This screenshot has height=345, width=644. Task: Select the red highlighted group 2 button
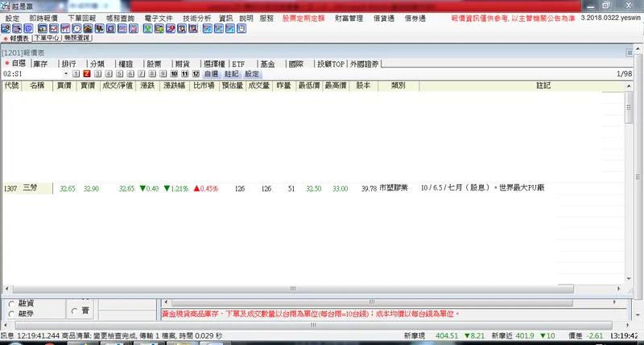[87, 74]
